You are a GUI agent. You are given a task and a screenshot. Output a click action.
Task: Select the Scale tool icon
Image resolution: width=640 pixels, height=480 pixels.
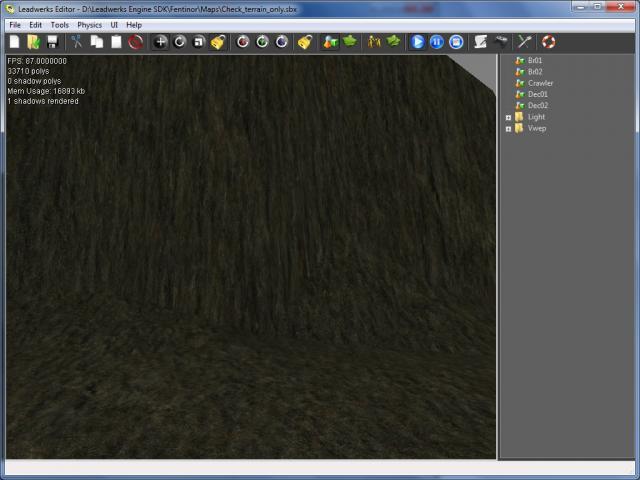(199, 42)
